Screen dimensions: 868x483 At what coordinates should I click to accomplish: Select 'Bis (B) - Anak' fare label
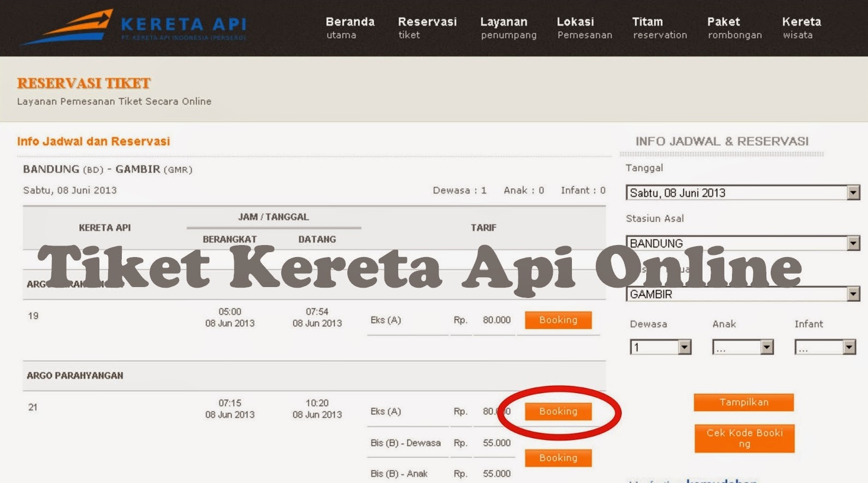pos(399,474)
